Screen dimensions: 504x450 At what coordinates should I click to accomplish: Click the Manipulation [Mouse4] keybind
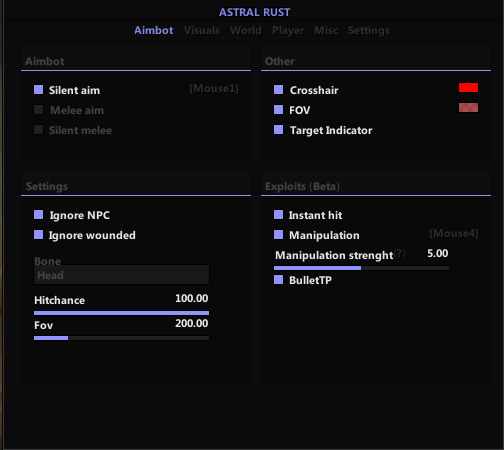point(454,234)
